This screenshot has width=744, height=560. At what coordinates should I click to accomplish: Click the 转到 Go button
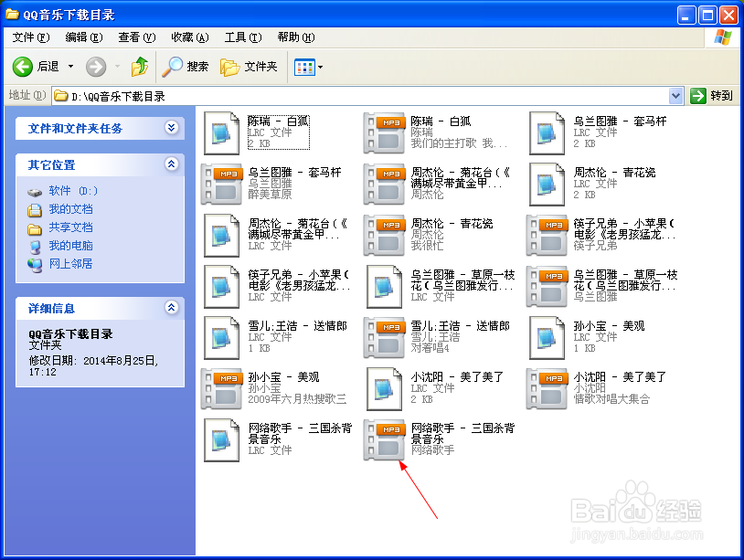click(711, 96)
